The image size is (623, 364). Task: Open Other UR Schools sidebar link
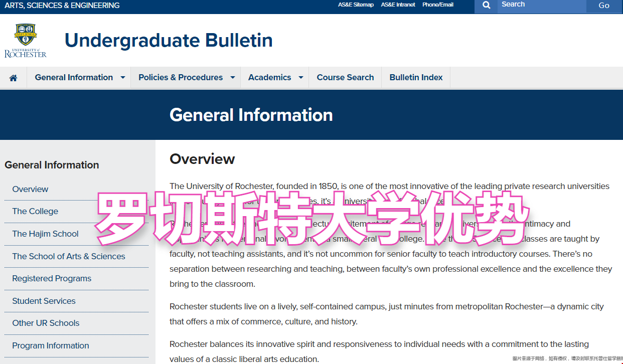tap(46, 323)
